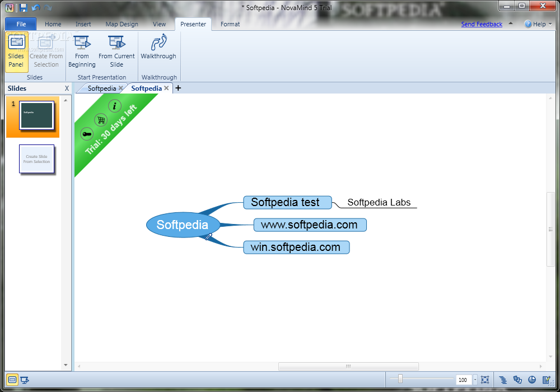Click the trial info icon on banner
This screenshot has height=392, width=560.
point(115,106)
